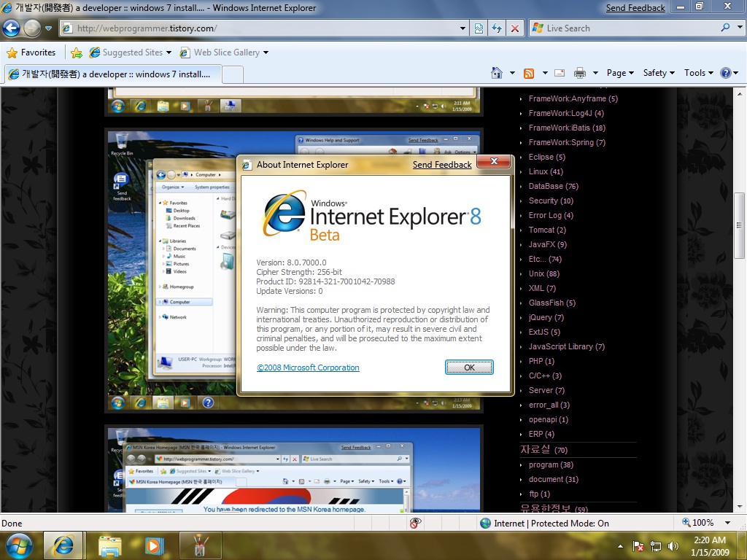
Task: Open Paint from the taskbar
Action: [200, 545]
